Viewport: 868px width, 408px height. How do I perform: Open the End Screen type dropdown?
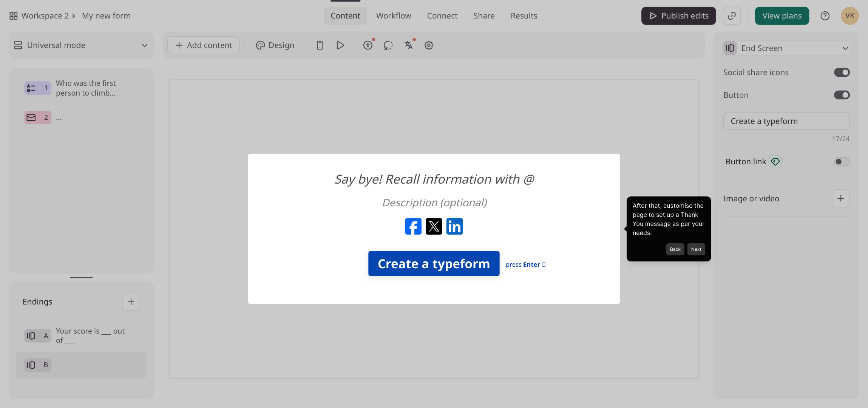pyautogui.click(x=787, y=48)
